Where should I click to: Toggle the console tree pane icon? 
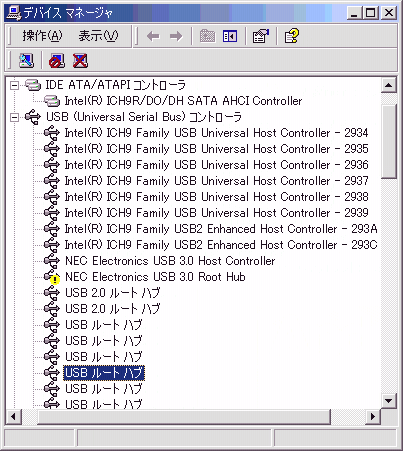(230, 36)
